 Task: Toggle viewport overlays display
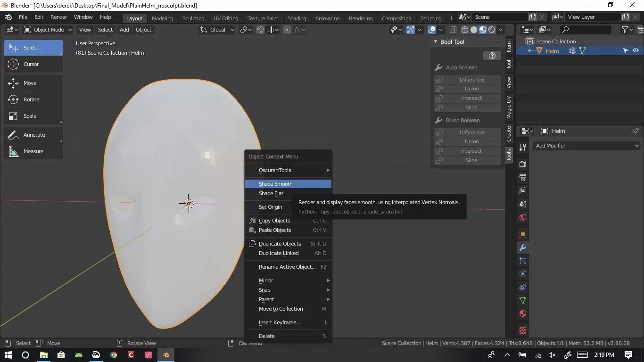pos(432,30)
